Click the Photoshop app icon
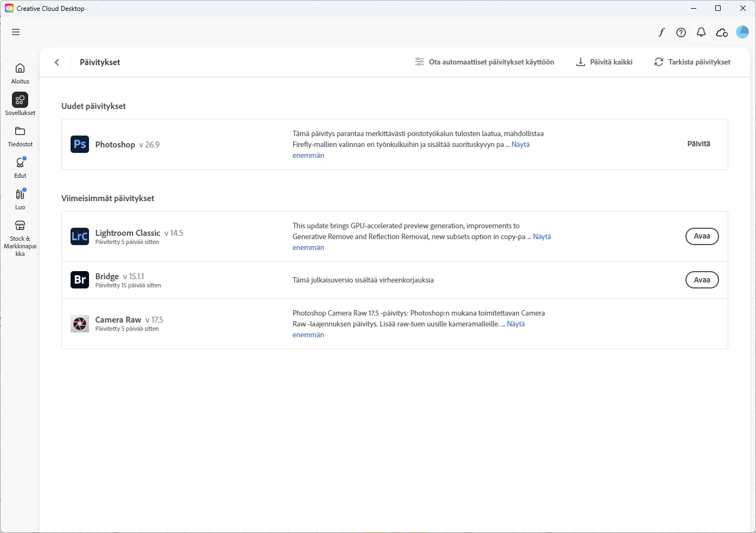Screen dimensions: 756x533 tap(80, 144)
